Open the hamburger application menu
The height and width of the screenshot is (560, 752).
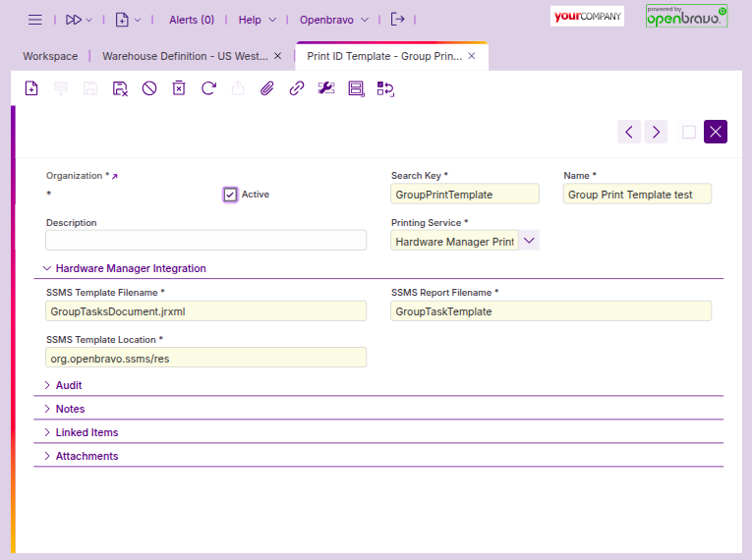[x=35, y=20]
